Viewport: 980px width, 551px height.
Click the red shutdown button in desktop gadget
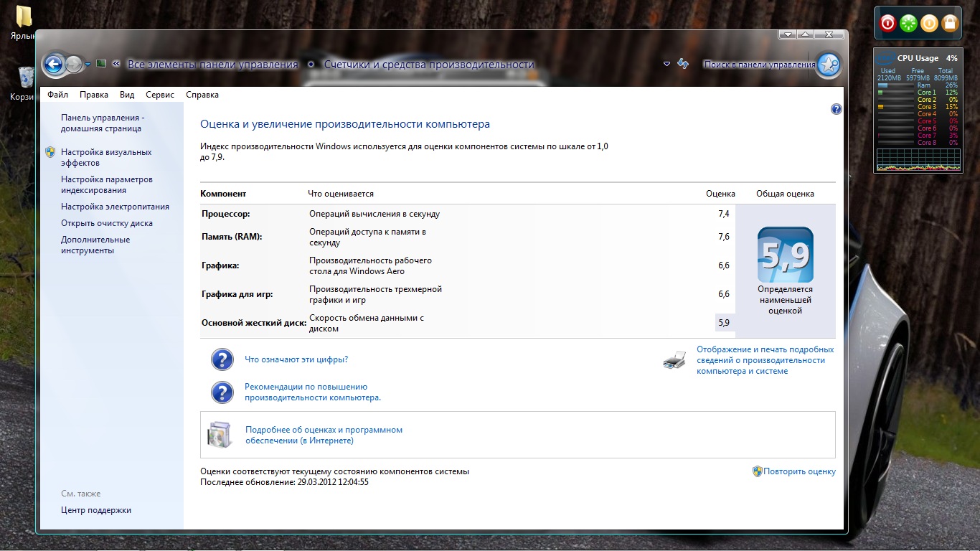coord(887,24)
